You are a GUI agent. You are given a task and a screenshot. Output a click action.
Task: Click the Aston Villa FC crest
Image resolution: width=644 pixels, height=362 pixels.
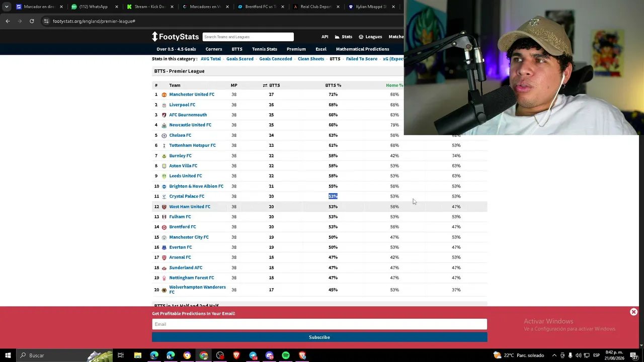(x=164, y=166)
